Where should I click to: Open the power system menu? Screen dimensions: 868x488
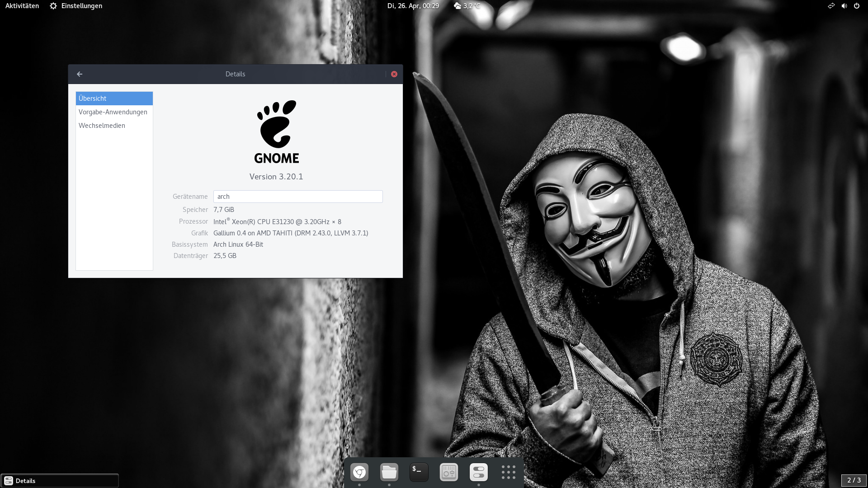tap(857, 6)
